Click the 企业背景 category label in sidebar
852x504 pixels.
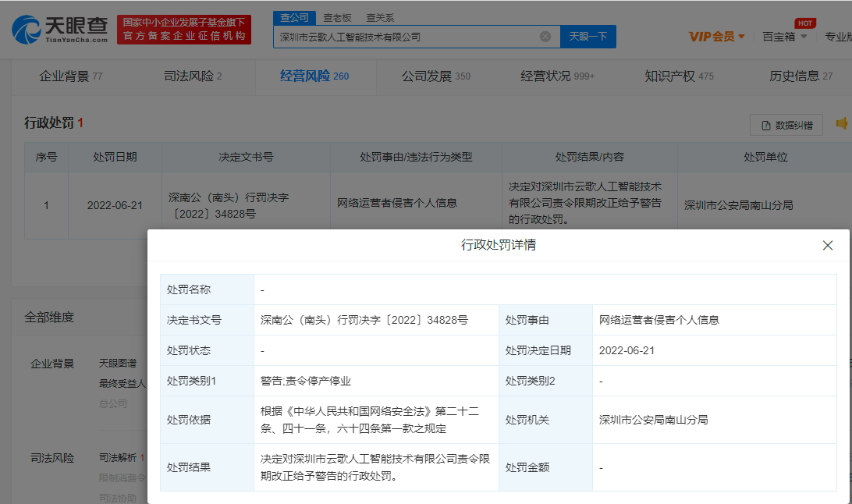(x=52, y=364)
